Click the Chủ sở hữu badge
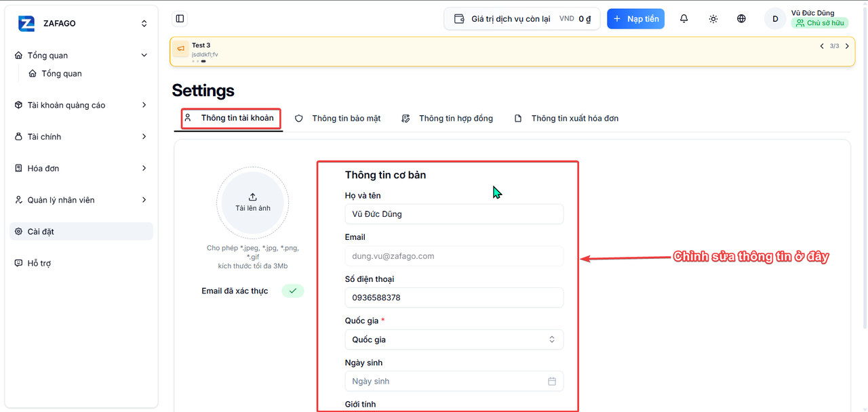This screenshot has height=412, width=868. [x=820, y=23]
